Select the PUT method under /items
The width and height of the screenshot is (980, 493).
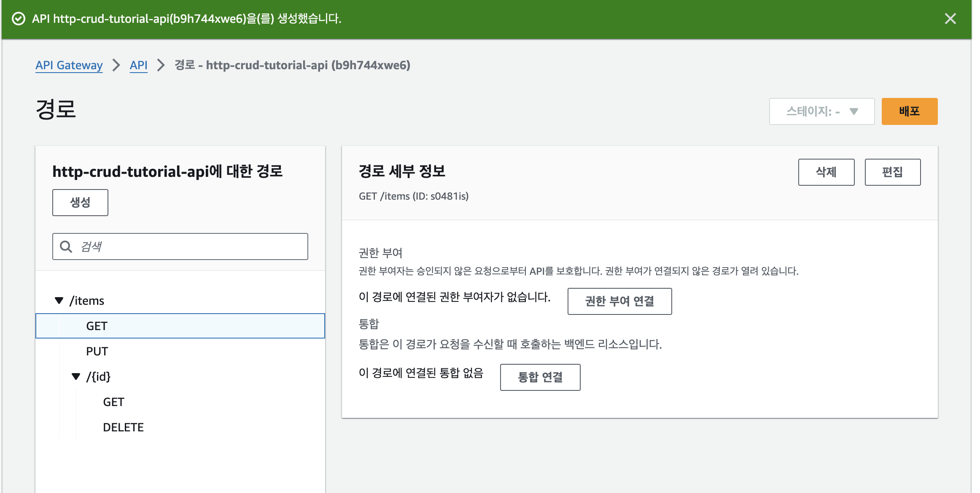97,351
